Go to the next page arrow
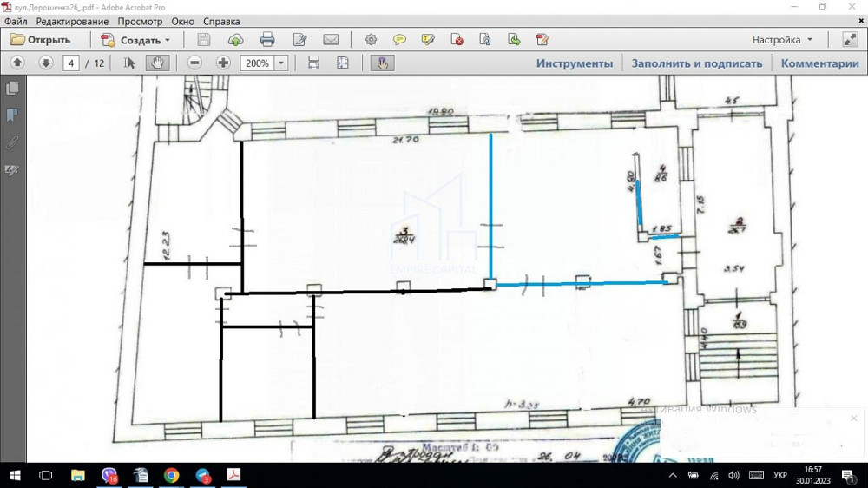Viewport: 868px width, 488px height. tap(46, 63)
